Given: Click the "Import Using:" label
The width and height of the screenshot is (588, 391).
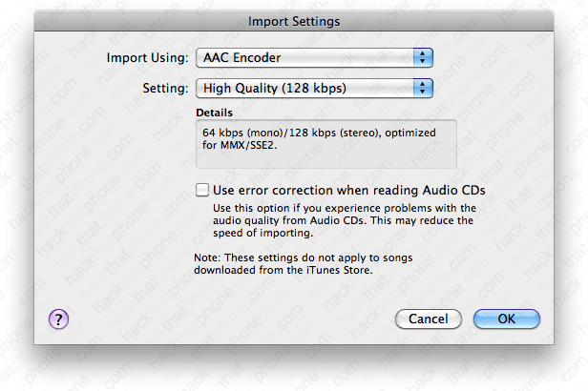Looking at the screenshot, I should pyautogui.click(x=147, y=57).
